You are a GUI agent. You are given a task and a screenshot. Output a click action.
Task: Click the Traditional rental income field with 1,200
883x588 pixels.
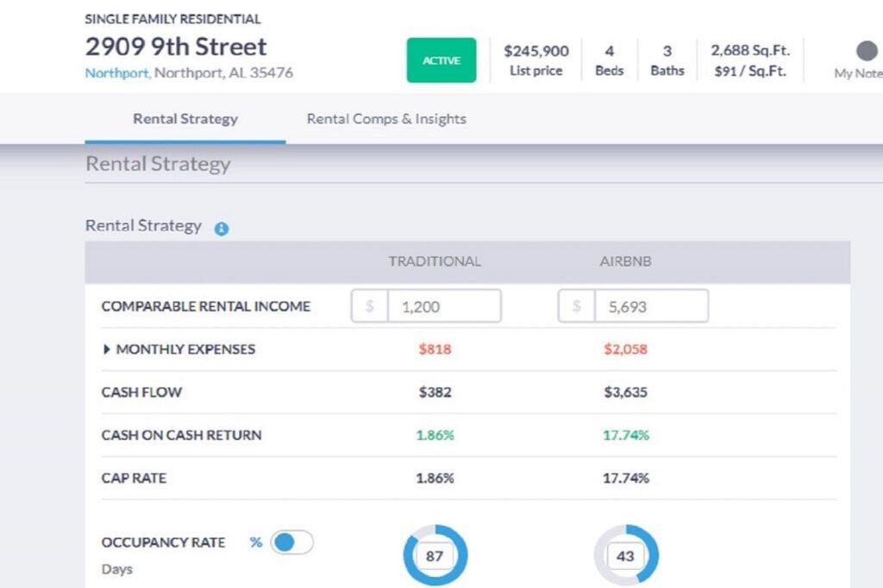443,306
